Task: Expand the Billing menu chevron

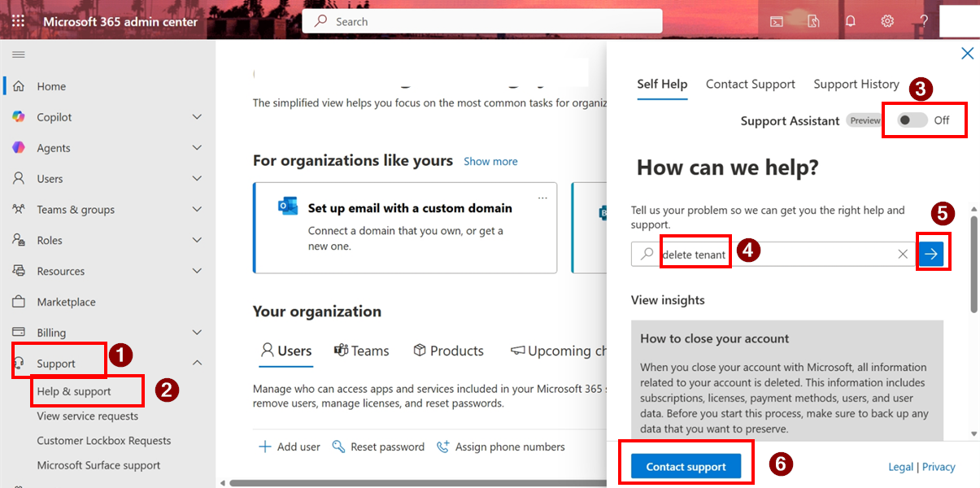Action: tap(197, 333)
